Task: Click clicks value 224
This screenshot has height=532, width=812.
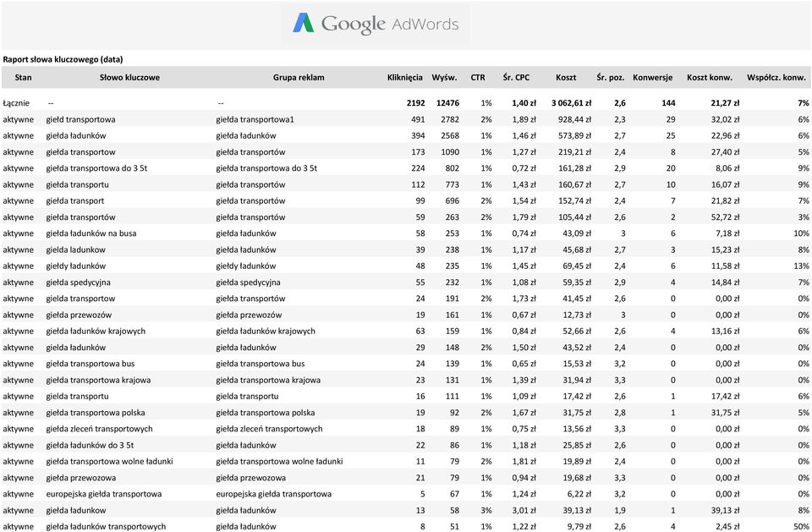Action: click(x=418, y=168)
